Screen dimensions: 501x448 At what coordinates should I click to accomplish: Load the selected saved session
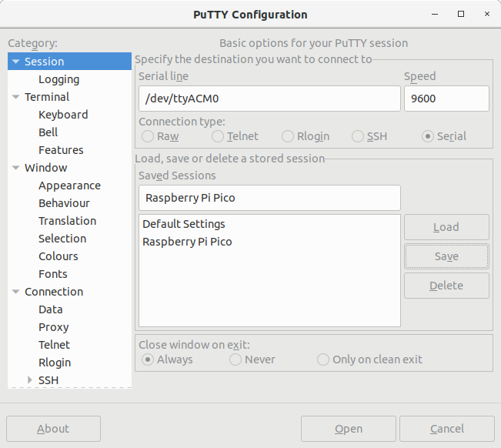click(446, 227)
